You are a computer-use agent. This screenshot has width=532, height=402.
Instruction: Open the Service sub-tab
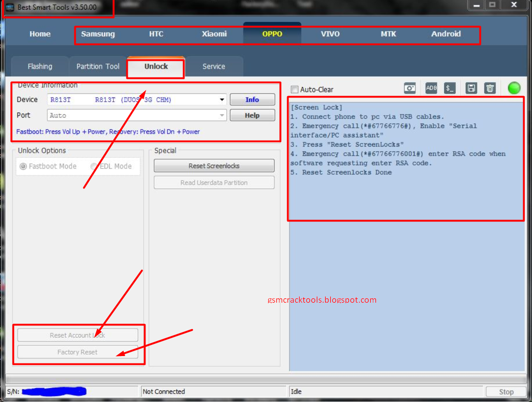(x=214, y=66)
